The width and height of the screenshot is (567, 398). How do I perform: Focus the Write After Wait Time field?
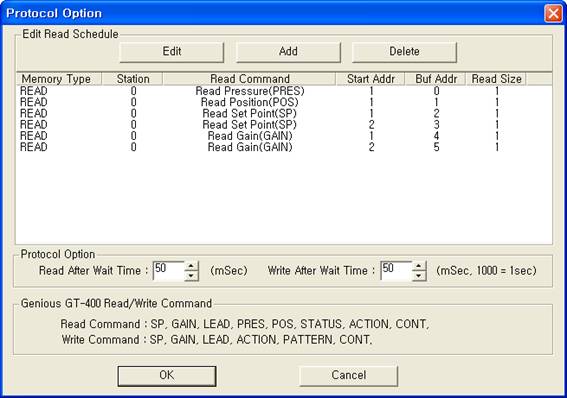pos(396,271)
